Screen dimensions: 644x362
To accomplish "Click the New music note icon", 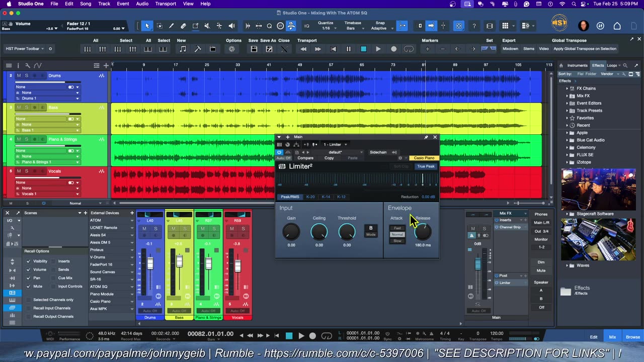I will pyautogui.click(x=183, y=49).
